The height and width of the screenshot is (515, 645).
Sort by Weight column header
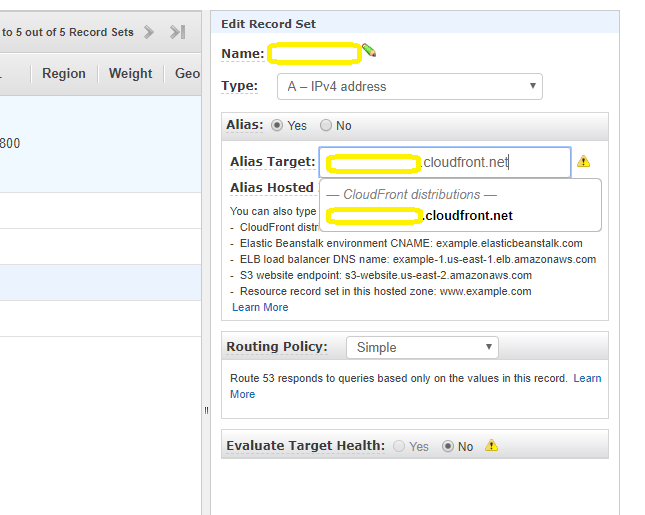click(130, 73)
